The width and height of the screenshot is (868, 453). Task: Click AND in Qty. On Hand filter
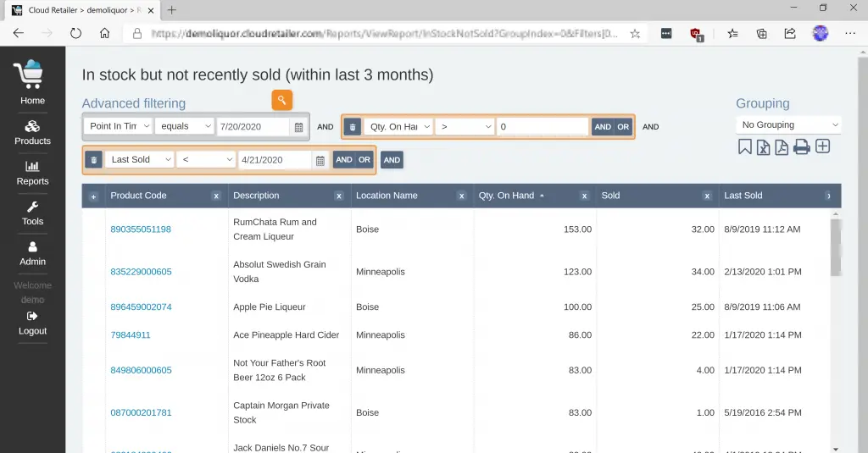(x=603, y=127)
